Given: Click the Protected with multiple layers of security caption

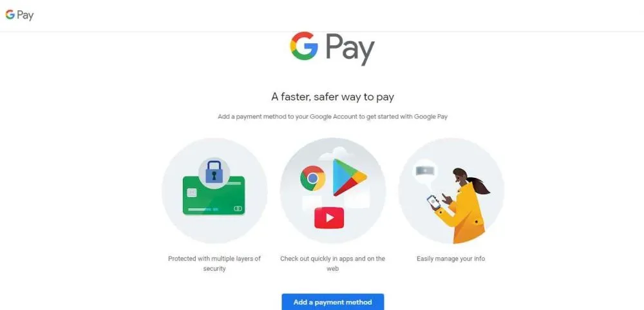Looking at the screenshot, I should pos(214,264).
